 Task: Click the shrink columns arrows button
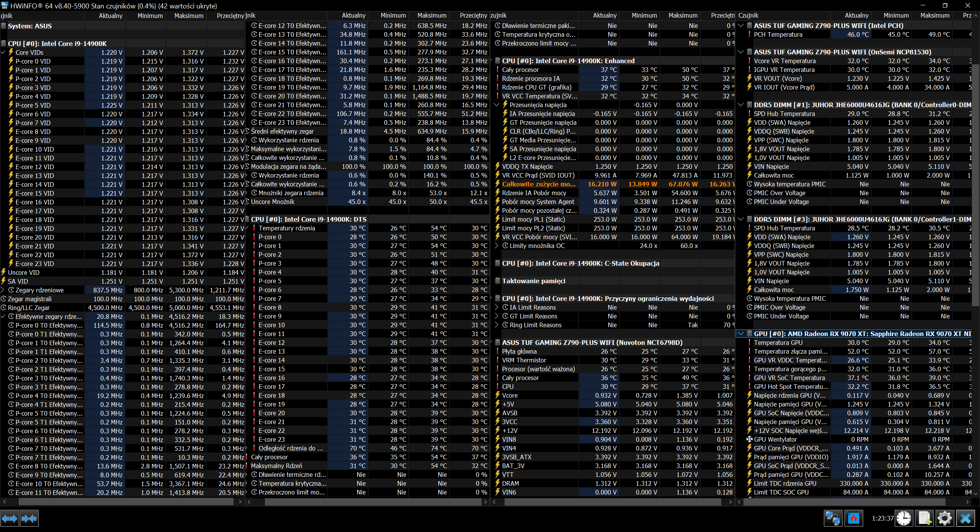coord(29,519)
